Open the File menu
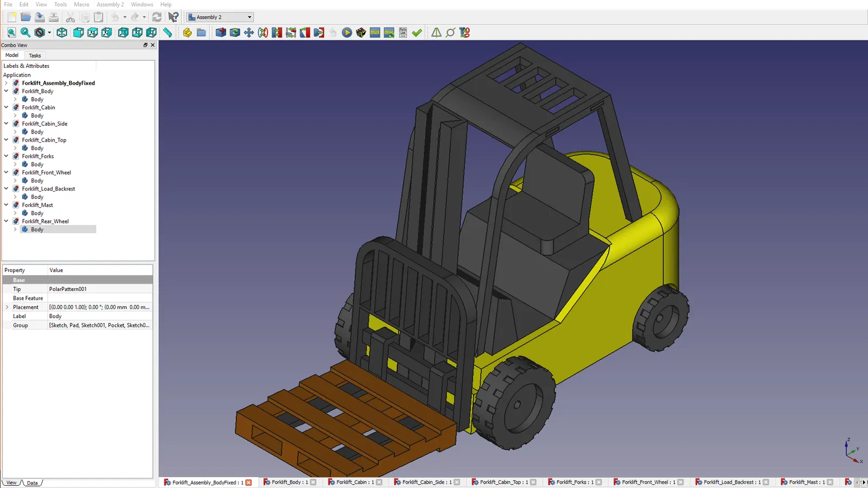 point(8,4)
